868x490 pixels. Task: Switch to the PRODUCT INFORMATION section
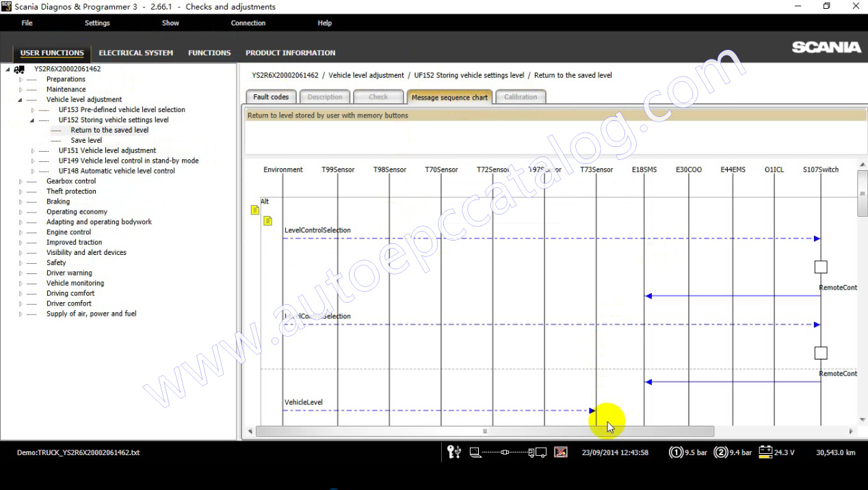[291, 53]
